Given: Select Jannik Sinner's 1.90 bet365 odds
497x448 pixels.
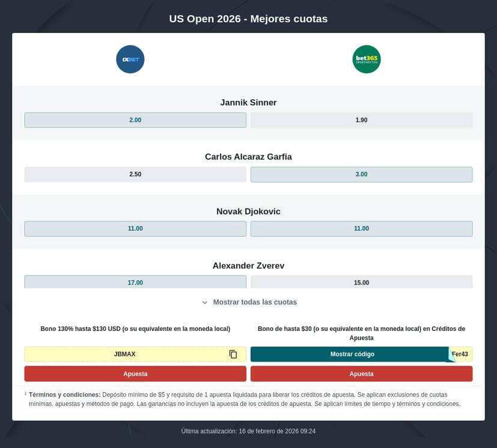Looking at the screenshot, I should [x=362, y=120].
